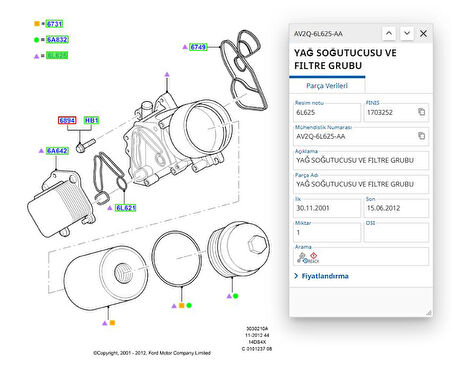
Task: Copy the FINIS number 1703252
Action: pos(421,112)
